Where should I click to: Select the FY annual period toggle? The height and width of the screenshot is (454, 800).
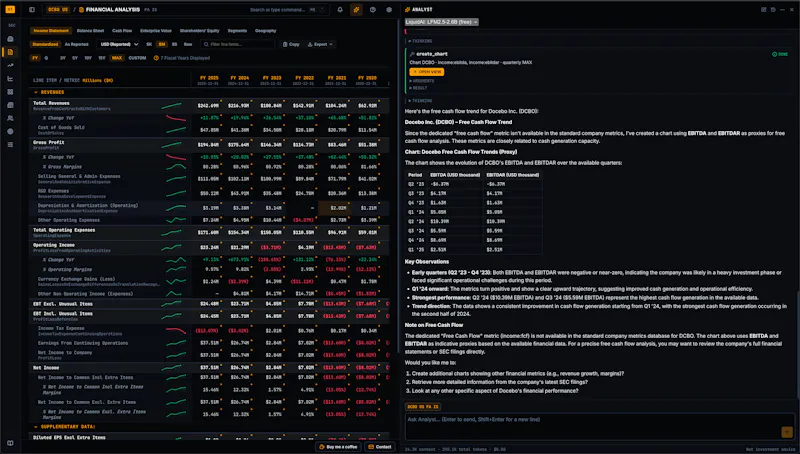click(35, 58)
